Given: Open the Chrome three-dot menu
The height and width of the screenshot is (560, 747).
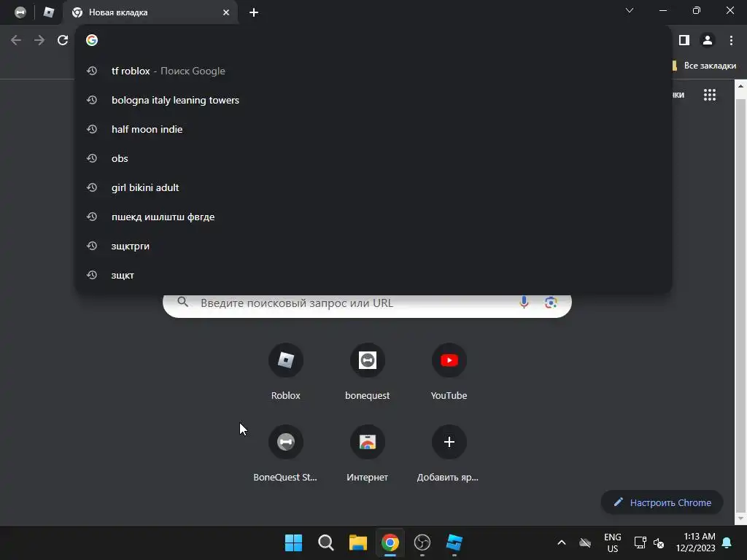Looking at the screenshot, I should click(x=731, y=41).
